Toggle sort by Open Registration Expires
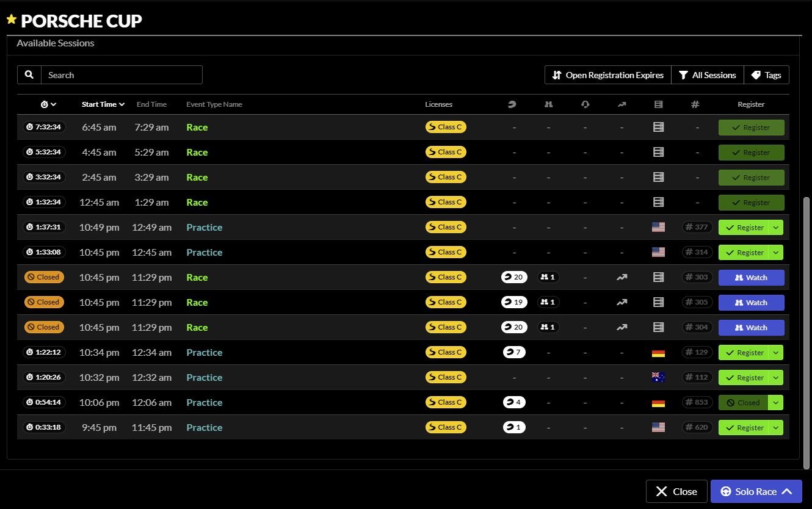This screenshot has height=509, width=812. pos(607,75)
